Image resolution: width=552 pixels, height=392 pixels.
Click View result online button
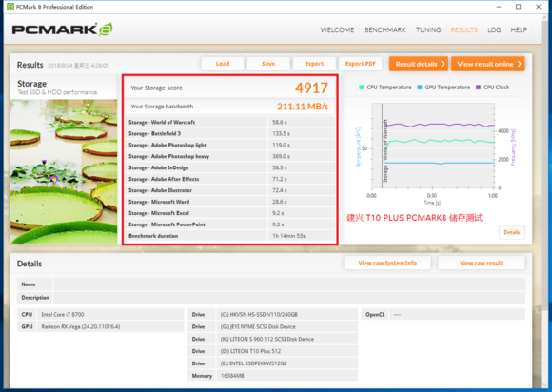coord(488,64)
